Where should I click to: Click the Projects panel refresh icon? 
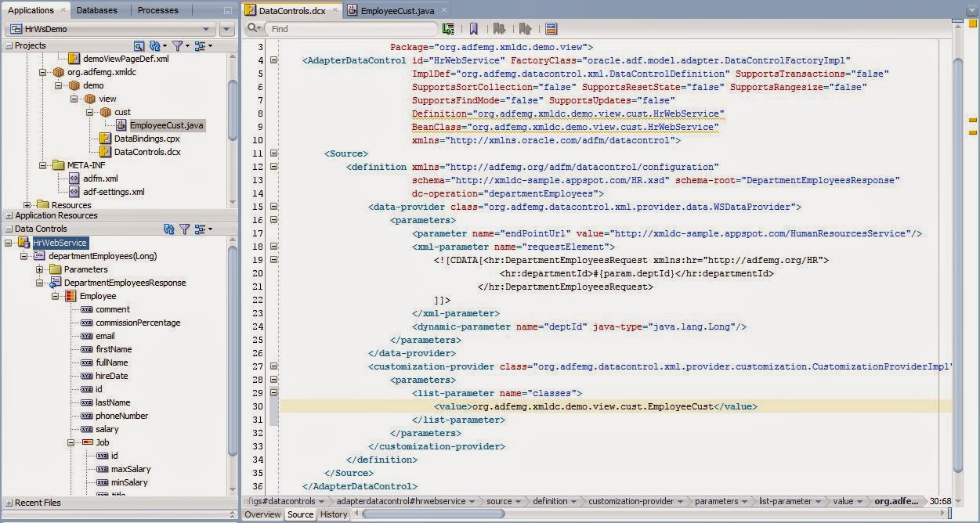(x=157, y=46)
